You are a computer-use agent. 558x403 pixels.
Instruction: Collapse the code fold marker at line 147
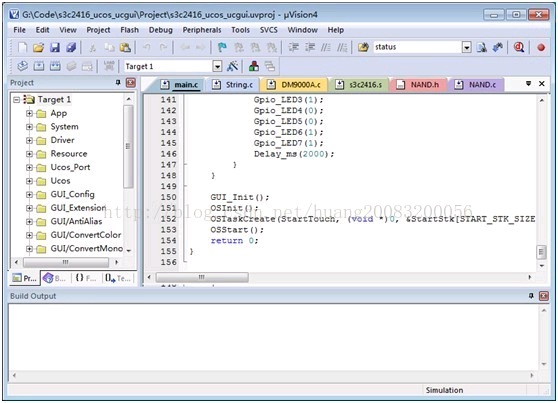pos(185,164)
